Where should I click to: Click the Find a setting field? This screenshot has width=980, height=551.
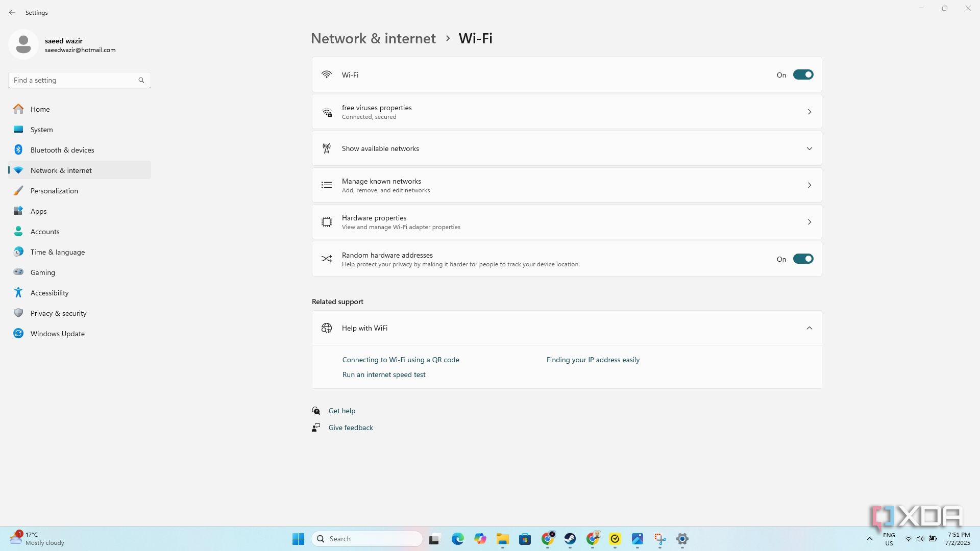click(80, 80)
